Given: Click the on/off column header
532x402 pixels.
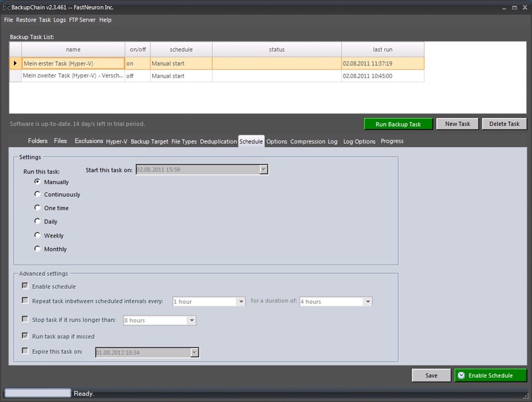Looking at the screenshot, I should [x=138, y=49].
